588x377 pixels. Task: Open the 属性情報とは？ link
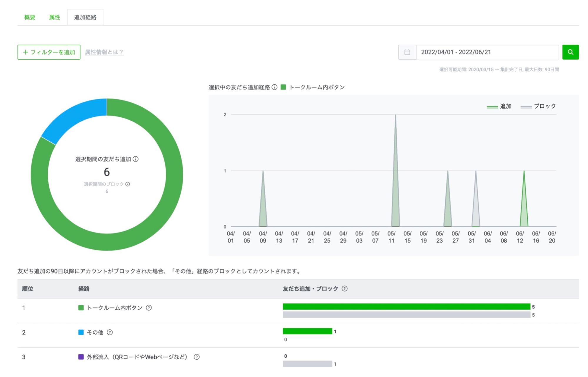click(x=104, y=52)
